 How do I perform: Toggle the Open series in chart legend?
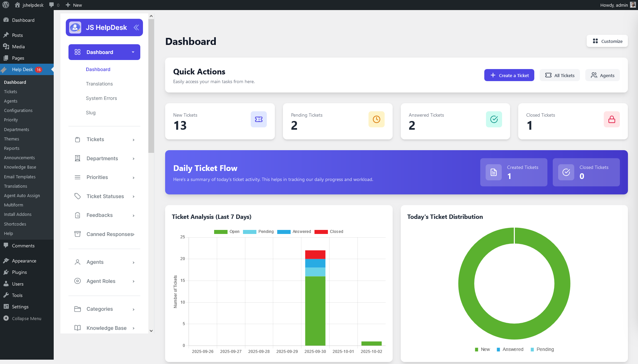(227, 232)
